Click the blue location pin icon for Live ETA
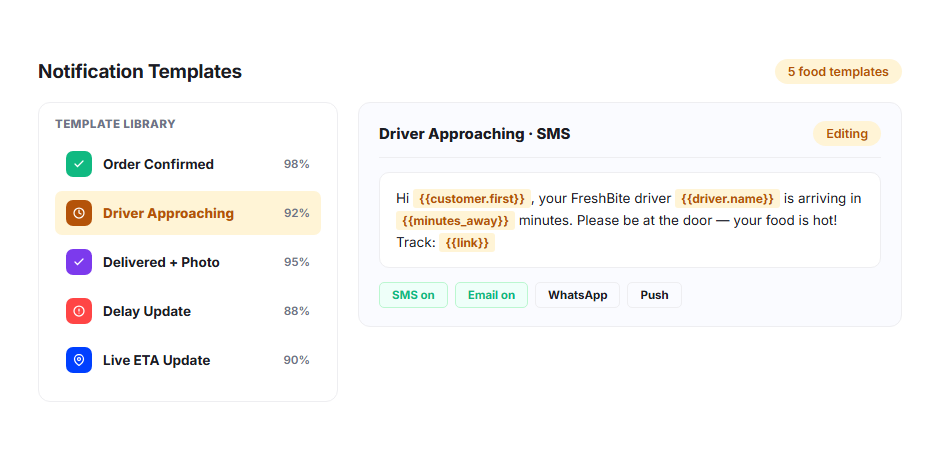 pyautogui.click(x=79, y=360)
